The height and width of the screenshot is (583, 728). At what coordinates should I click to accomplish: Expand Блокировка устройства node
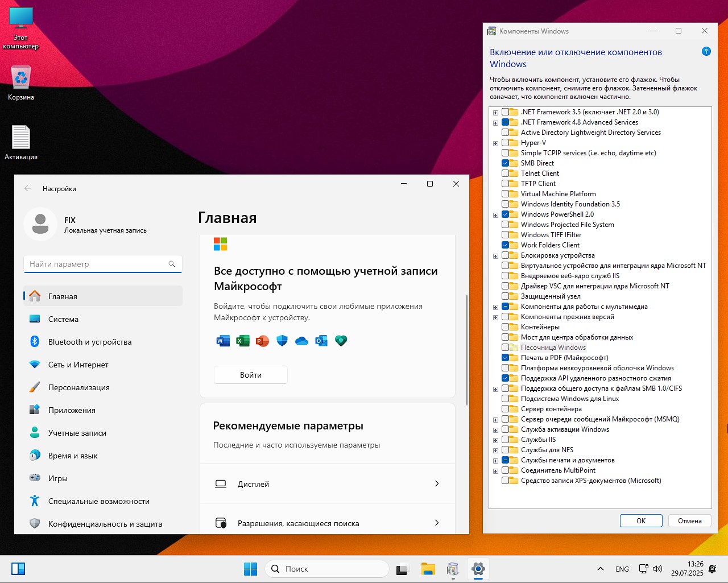(495, 256)
